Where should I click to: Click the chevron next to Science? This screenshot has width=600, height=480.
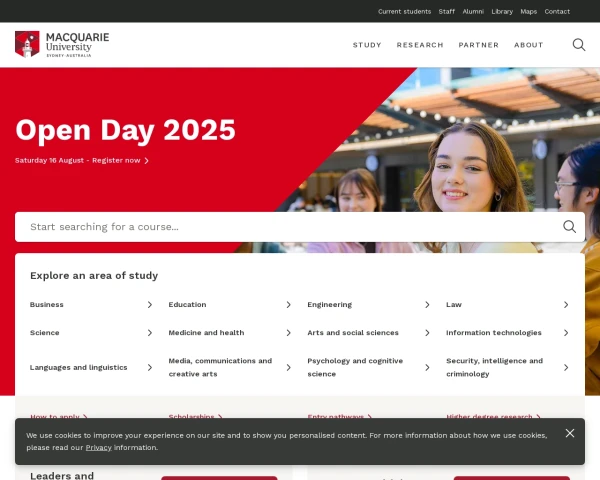tap(150, 333)
